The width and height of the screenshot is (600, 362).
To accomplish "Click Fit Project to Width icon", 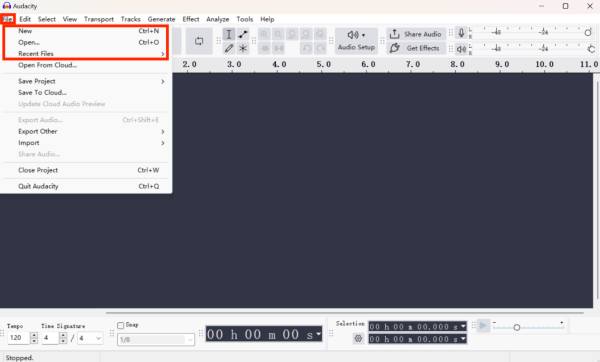I will pyautogui.click(x=306, y=34).
